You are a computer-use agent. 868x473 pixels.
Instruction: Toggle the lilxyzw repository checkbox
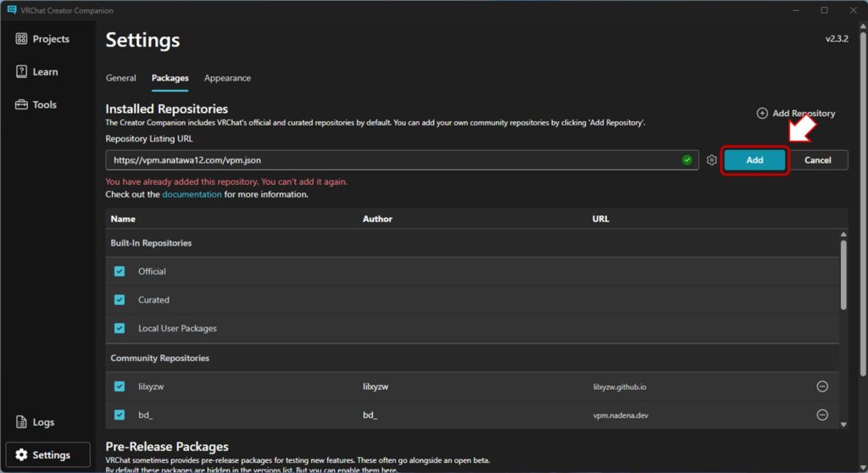(x=120, y=387)
